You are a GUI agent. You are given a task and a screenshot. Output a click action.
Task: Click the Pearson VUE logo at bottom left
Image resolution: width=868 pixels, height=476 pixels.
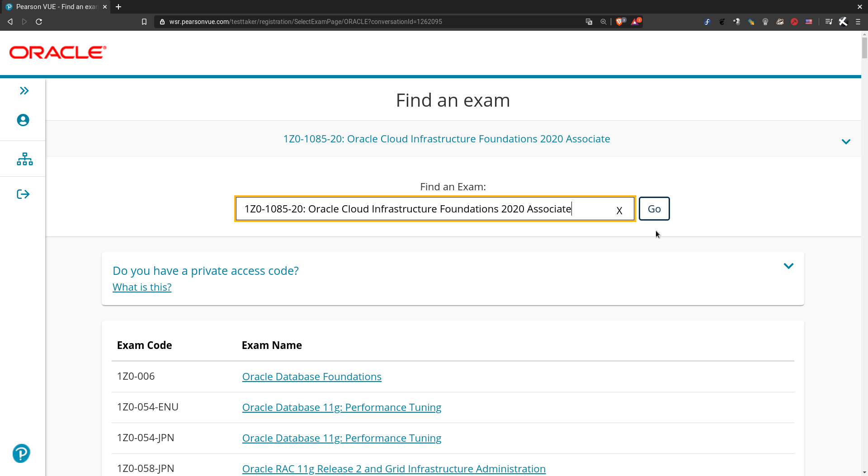(x=21, y=453)
